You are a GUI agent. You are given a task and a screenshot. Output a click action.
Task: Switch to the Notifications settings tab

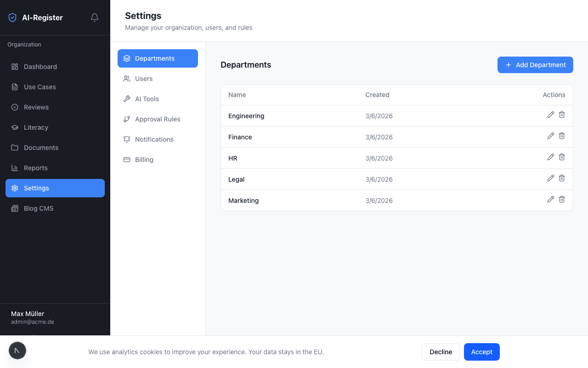154,139
